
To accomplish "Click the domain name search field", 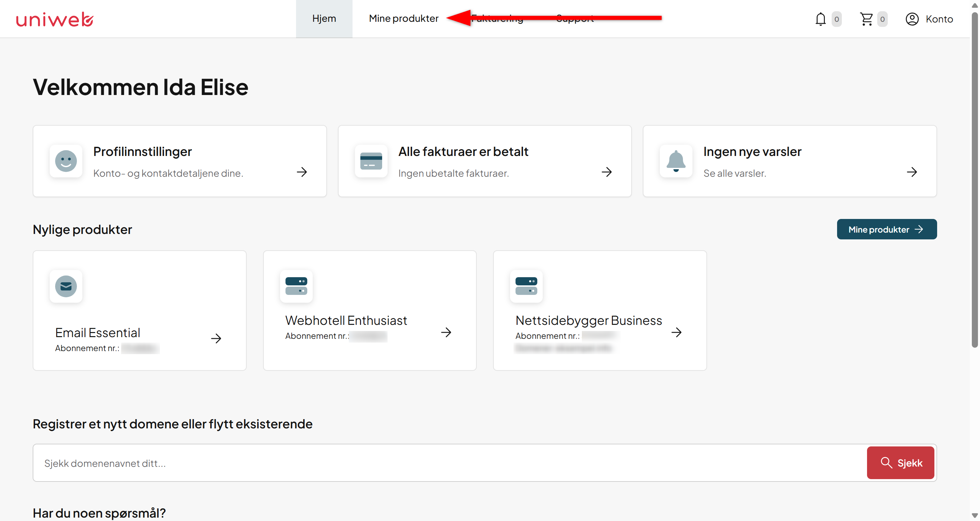I will coord(450,463).
